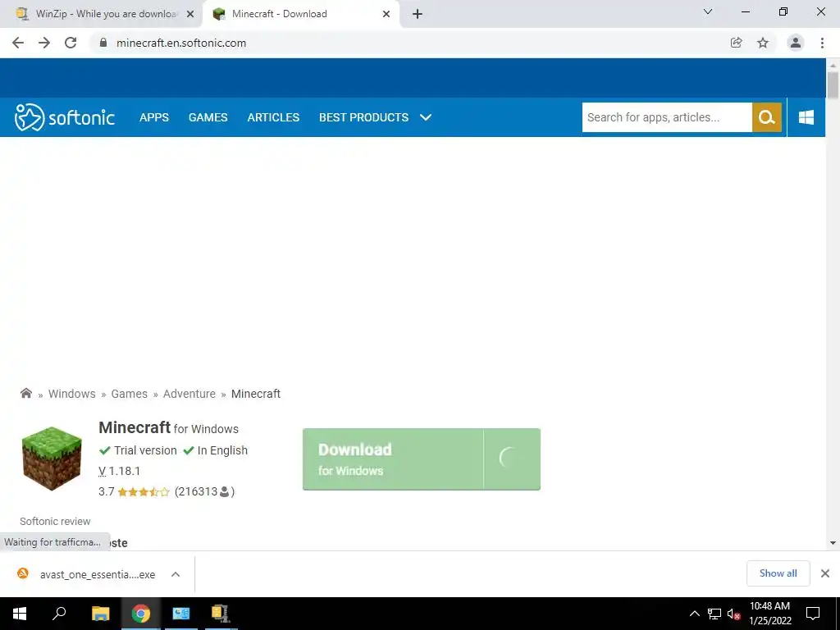Reload the Minecraft Softonic page
The width and height of the screenshot is (840, 630).
[x=71, y=43]
